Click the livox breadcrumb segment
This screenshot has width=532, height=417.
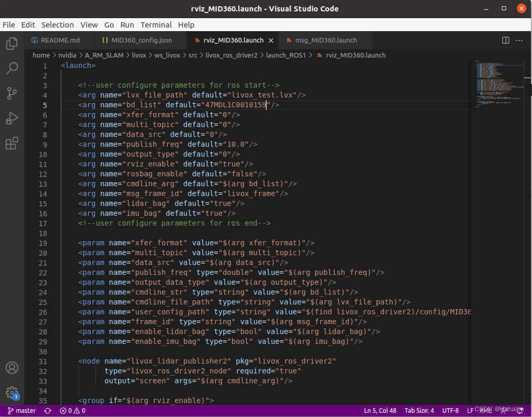pos(139,55)
